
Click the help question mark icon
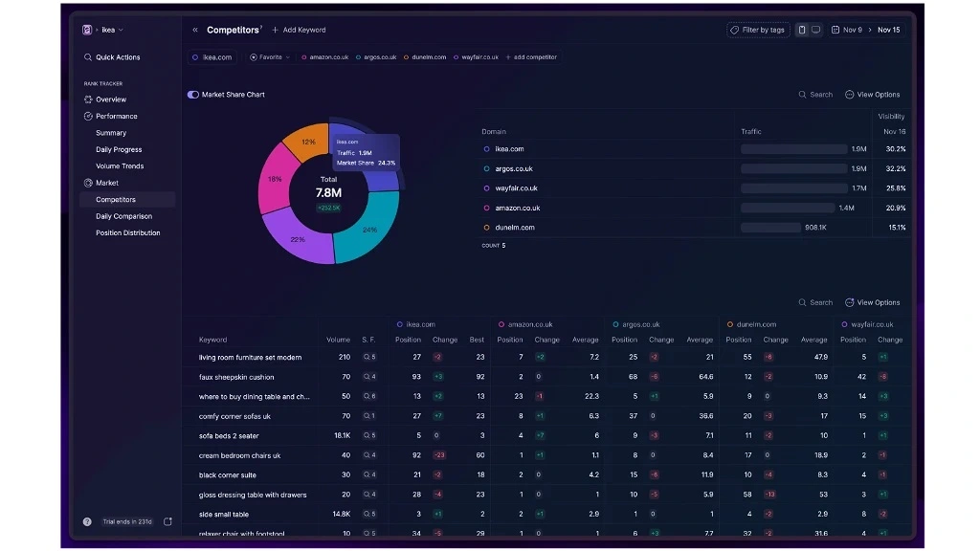(x=87, y=521)
